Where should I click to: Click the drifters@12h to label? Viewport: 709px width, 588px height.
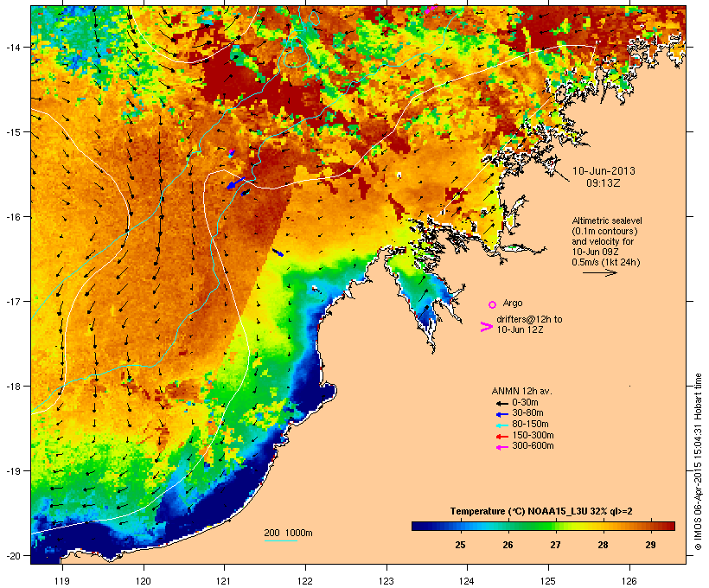(x=529, y=319)
